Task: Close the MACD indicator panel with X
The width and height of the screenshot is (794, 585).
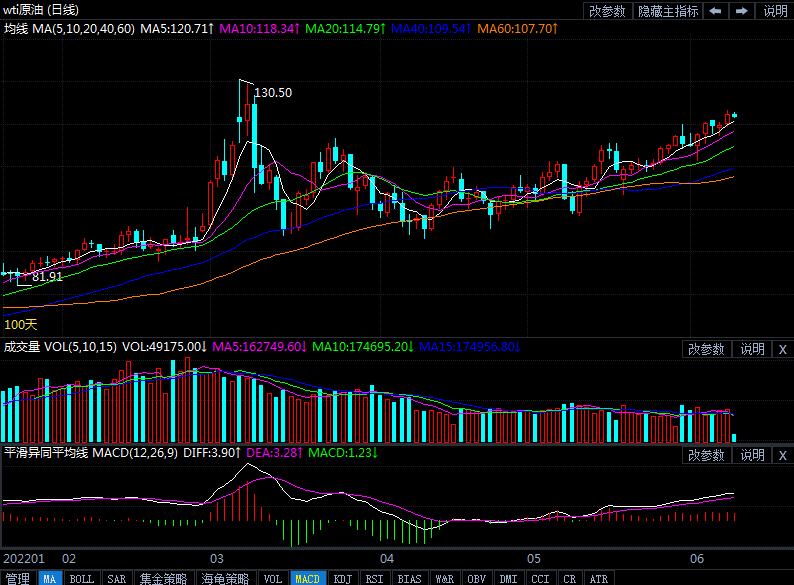Action: [782, 455]
